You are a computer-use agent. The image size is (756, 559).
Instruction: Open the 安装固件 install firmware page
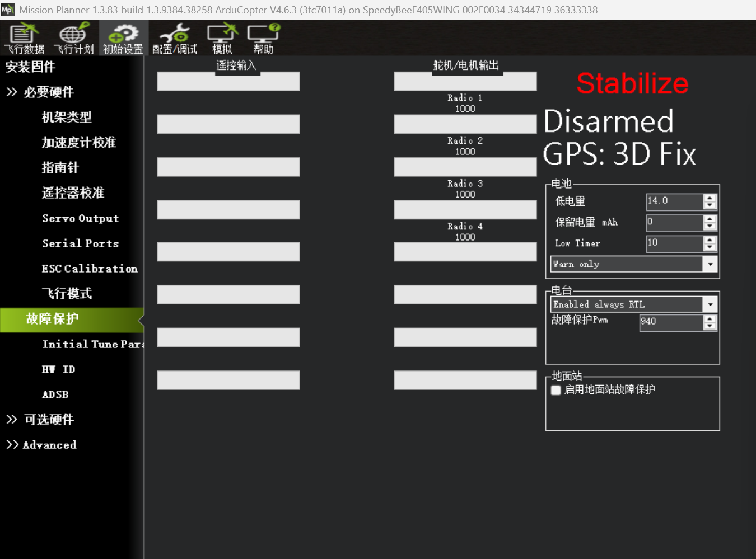pos(30,67)
